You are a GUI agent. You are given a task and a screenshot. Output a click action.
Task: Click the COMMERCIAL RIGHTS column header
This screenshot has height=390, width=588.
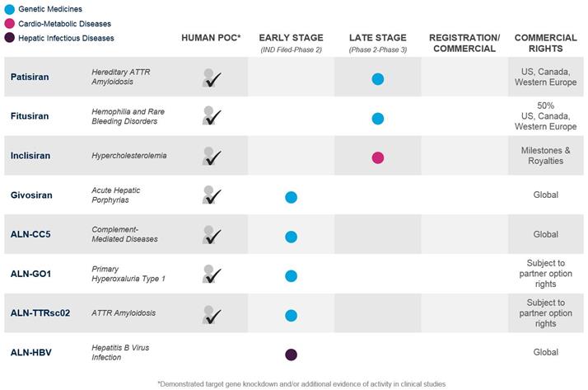[x=546, y=43]
